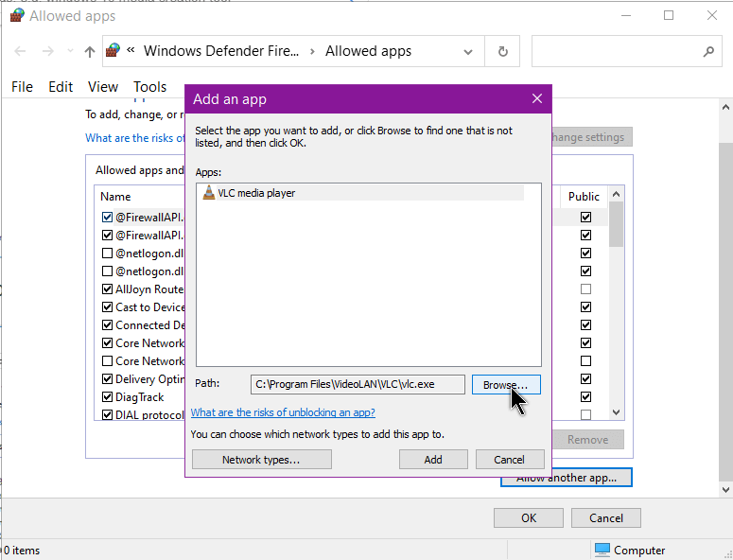Click the Path input field
The image size is (733, 560).
coord(358,384)
